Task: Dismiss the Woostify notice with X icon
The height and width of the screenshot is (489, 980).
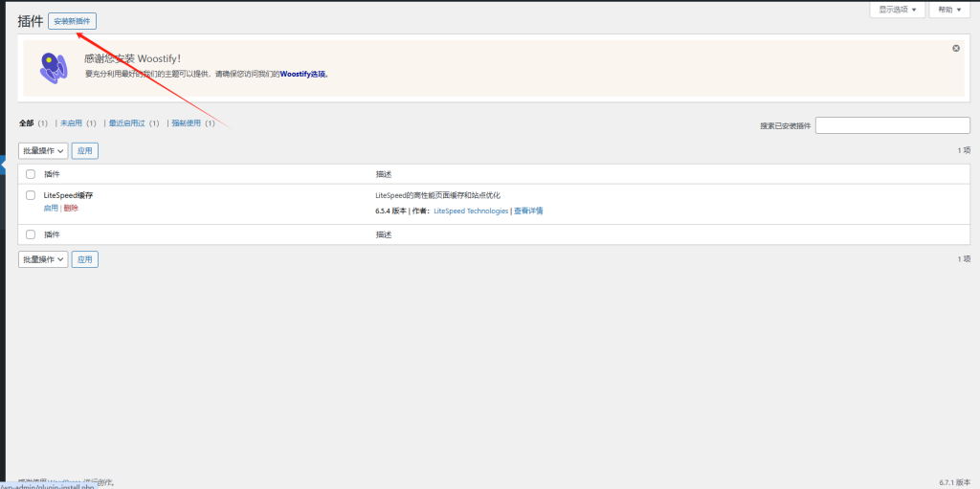Action: tap(956, 48)
